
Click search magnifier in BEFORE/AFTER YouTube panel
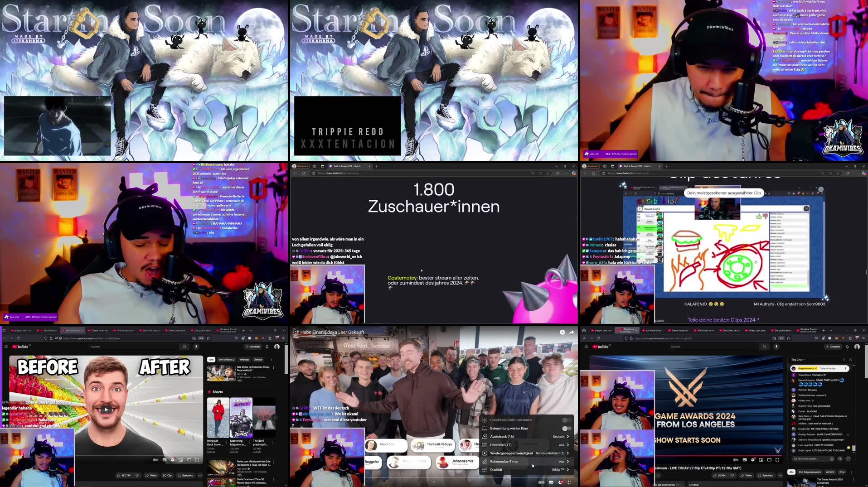[184, 347]
